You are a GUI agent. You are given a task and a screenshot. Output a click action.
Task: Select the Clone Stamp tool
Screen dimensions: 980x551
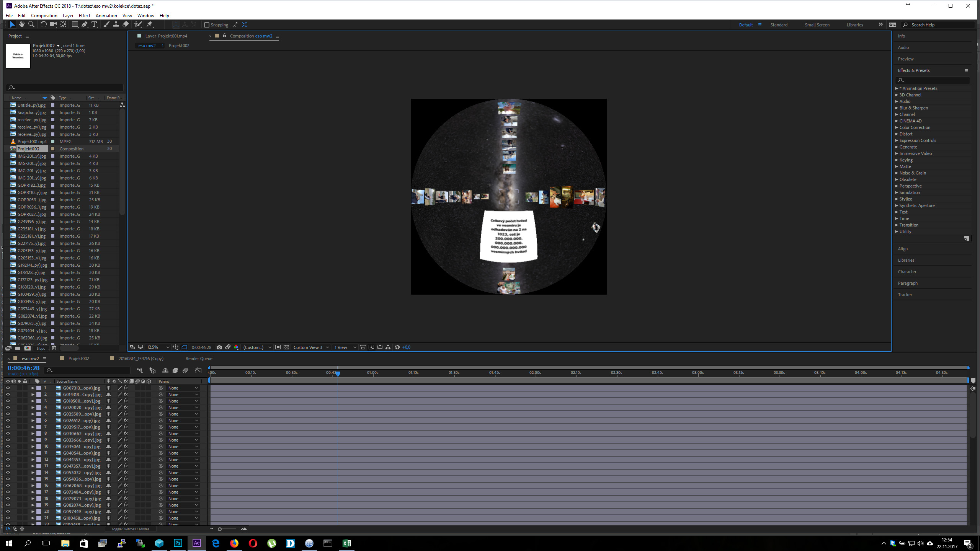click(116, 24)
